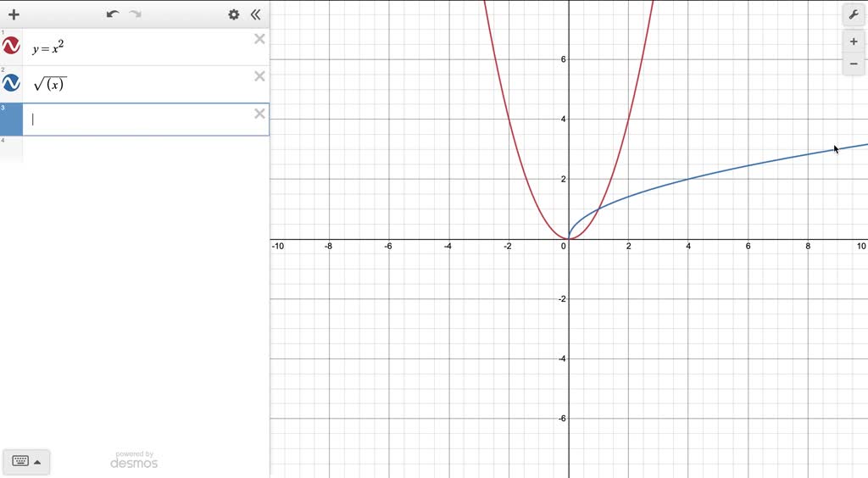Collapse the expression list panel
Image resolution: width=868 pixels, height=478 pixels.
(255, 14)
